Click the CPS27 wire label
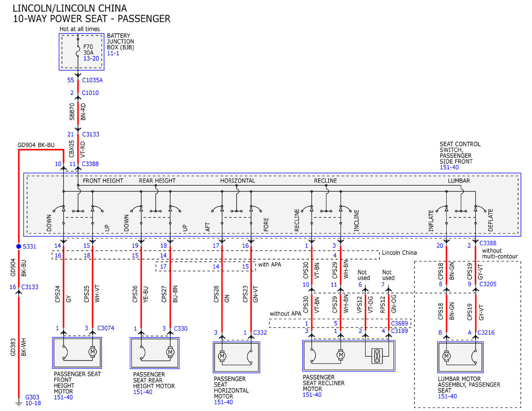 pos(164,294)
